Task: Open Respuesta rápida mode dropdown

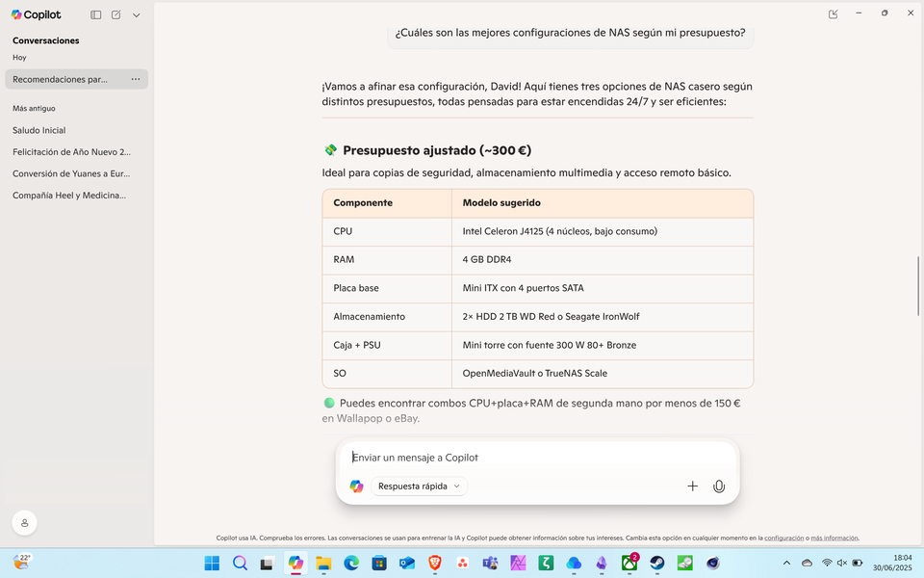Action: click(419, 486)
